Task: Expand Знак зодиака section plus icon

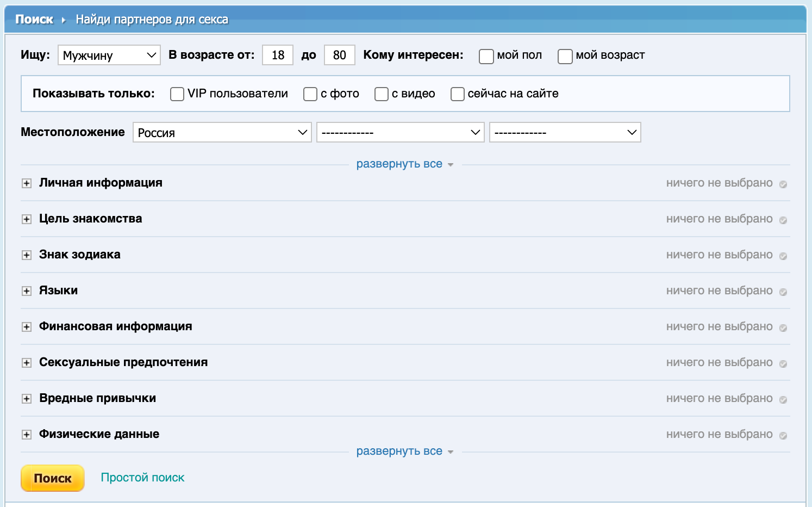Action: click(x=26, y=255)
